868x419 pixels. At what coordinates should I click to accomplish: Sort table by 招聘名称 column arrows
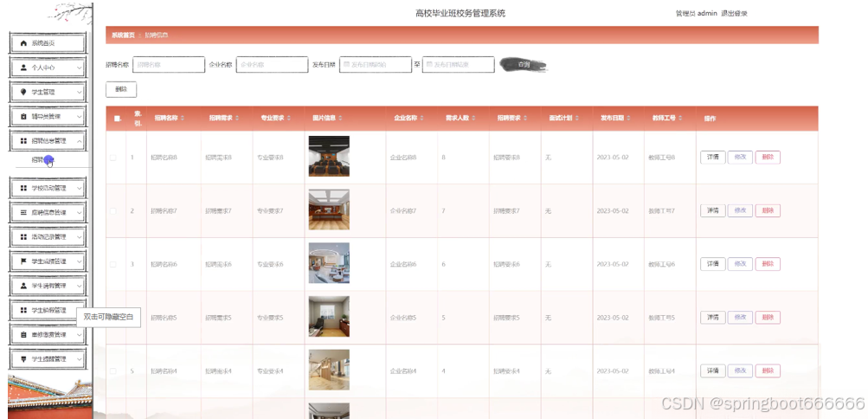[x=183, y=119]
